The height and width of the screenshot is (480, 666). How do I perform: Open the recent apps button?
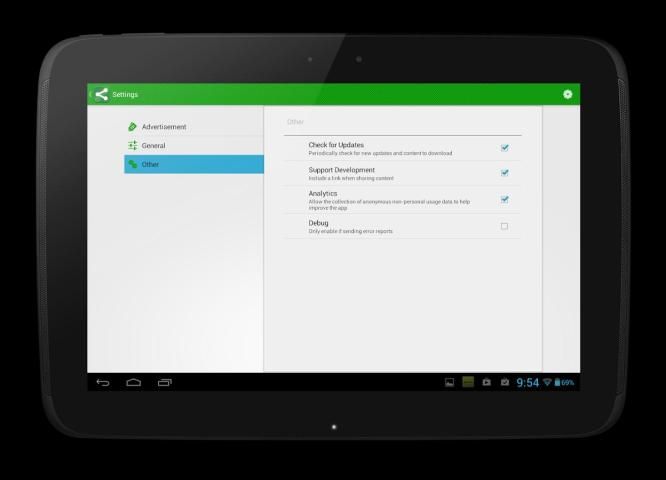[165, 382]
